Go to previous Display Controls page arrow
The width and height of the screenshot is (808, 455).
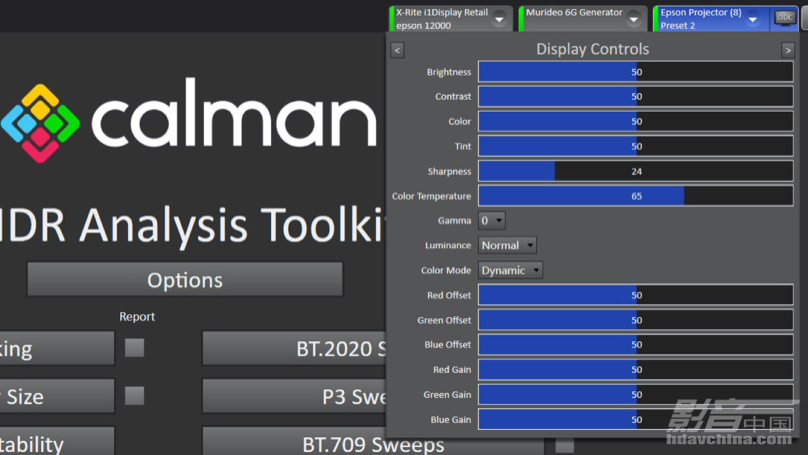[397, 50]
